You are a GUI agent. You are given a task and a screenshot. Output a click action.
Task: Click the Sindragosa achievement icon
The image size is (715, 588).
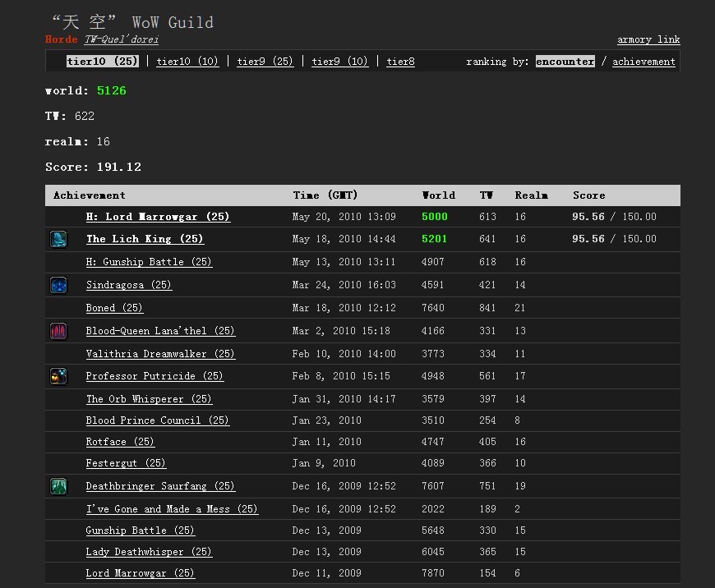click(x=58, y=285)
